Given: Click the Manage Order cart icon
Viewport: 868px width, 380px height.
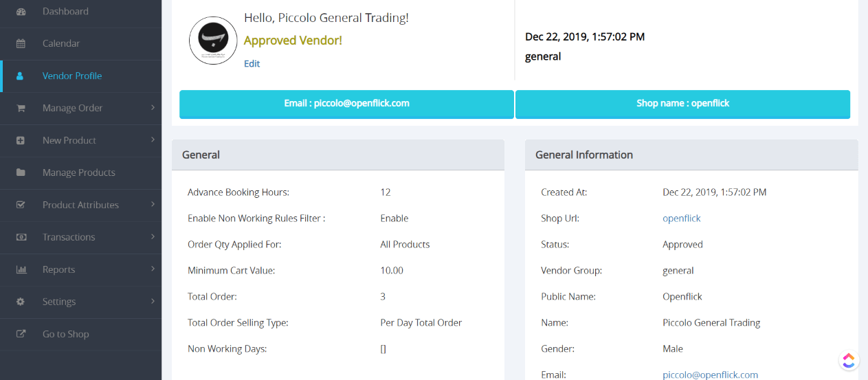Looking at the screenshot, I should [x=21, y=108].
